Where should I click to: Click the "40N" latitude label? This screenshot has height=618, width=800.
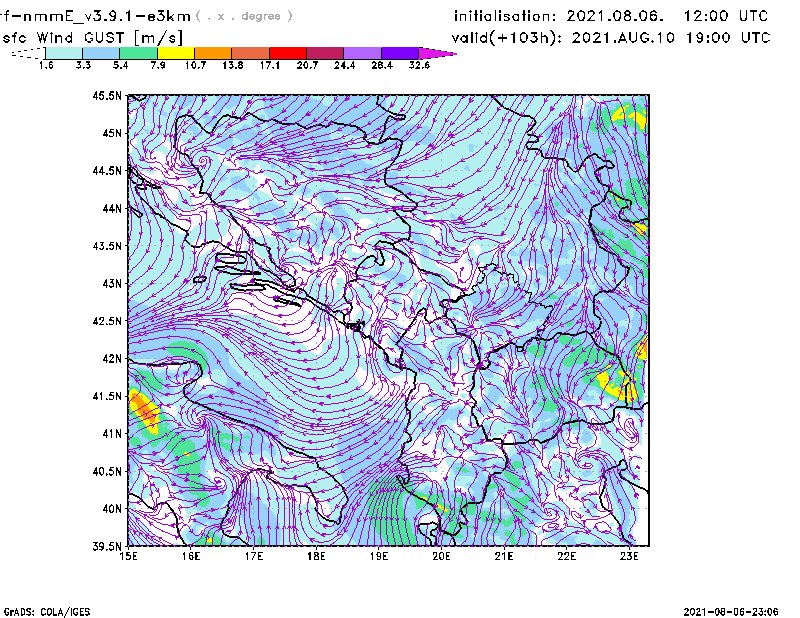pyautogui.click(x=112, y=509)
